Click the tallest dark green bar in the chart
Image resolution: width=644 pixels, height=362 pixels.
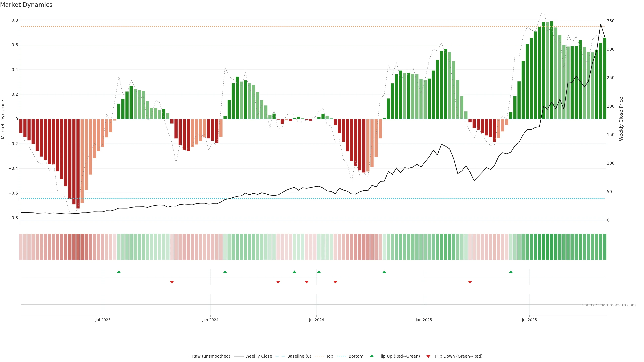click(x=551, y=70)
